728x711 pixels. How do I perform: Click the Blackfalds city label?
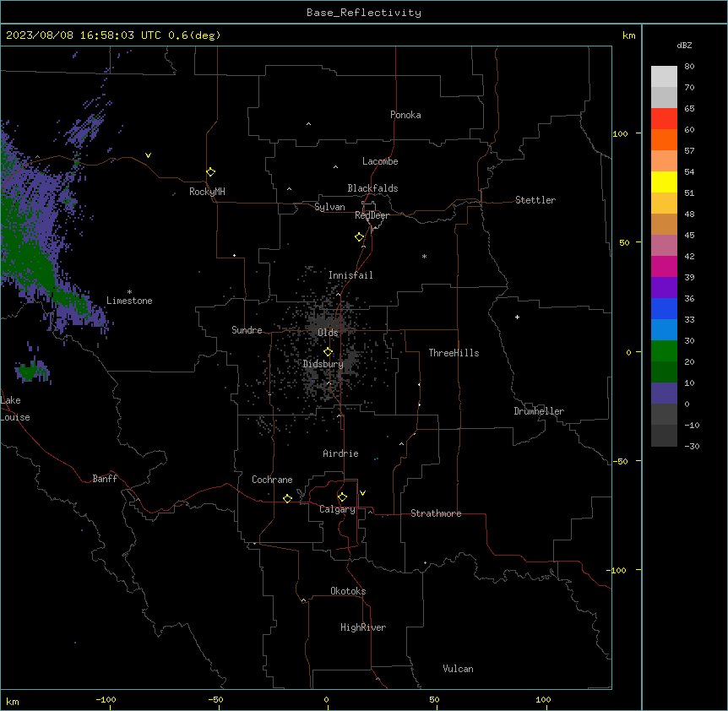[x=372, y=188]
